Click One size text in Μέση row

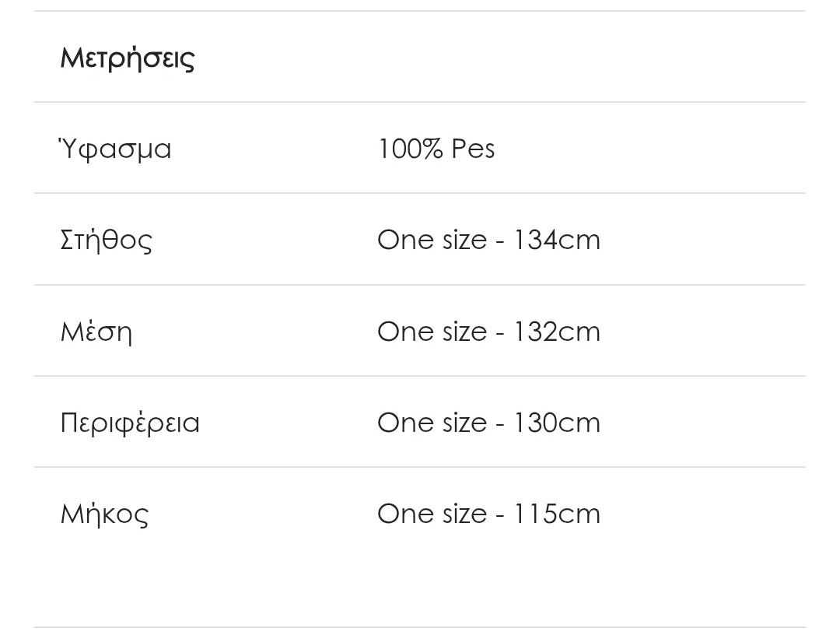[x=432, y=332]
